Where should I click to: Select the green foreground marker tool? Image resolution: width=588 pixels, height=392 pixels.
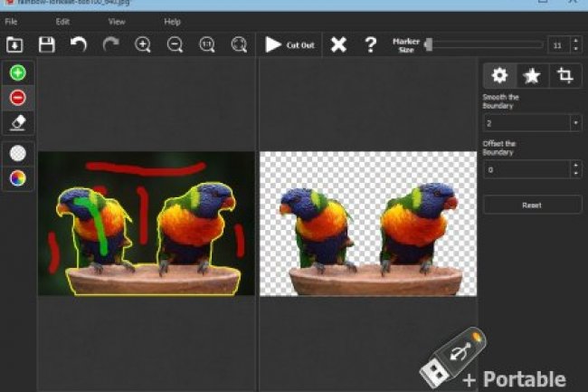(17, 72)
